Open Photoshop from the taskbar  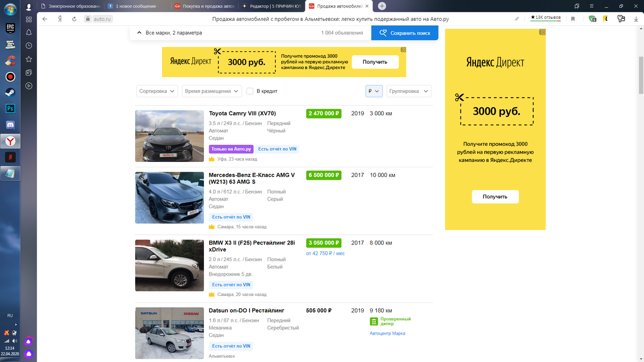10,108
